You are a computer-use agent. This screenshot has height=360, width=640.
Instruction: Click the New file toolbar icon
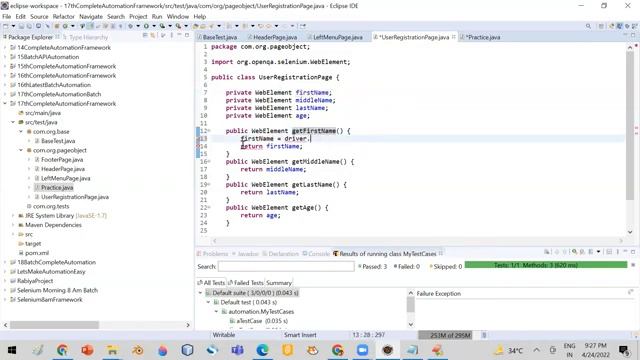(x=5, y=26)
